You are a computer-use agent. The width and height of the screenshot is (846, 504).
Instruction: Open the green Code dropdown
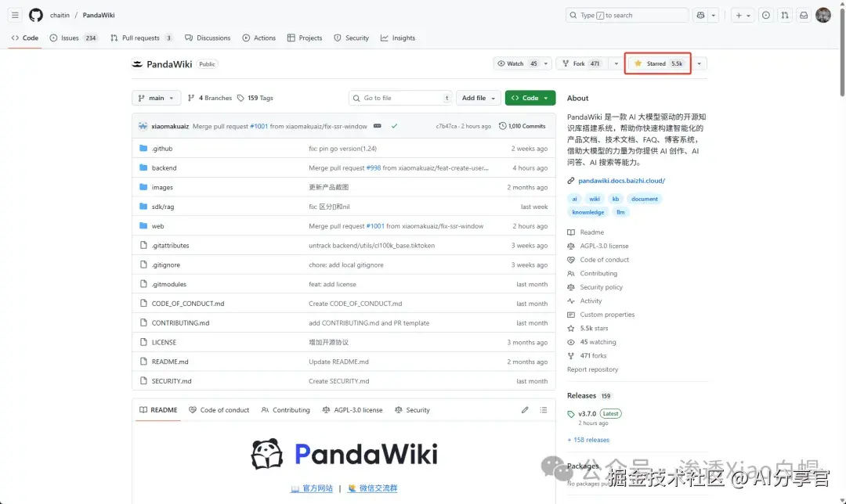(x=530, y=98)
